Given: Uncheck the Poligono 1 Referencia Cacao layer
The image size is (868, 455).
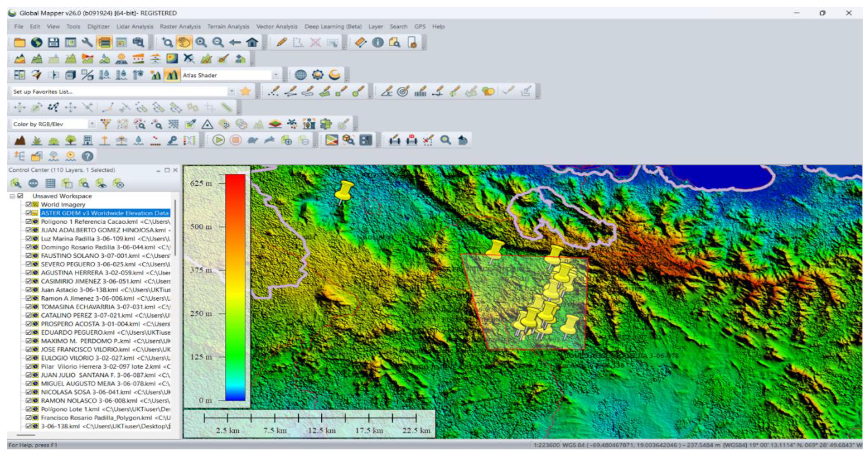Looking at the screenshot, I should (x=29, y=221).
